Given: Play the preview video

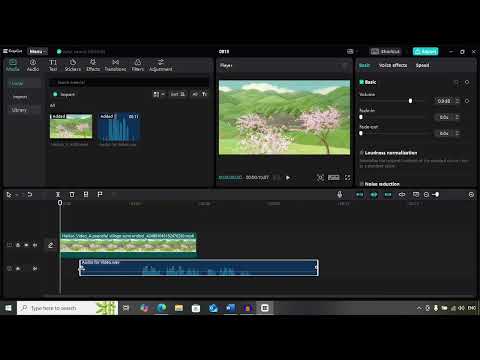Looking at the screenshot, I should (288, 178).
